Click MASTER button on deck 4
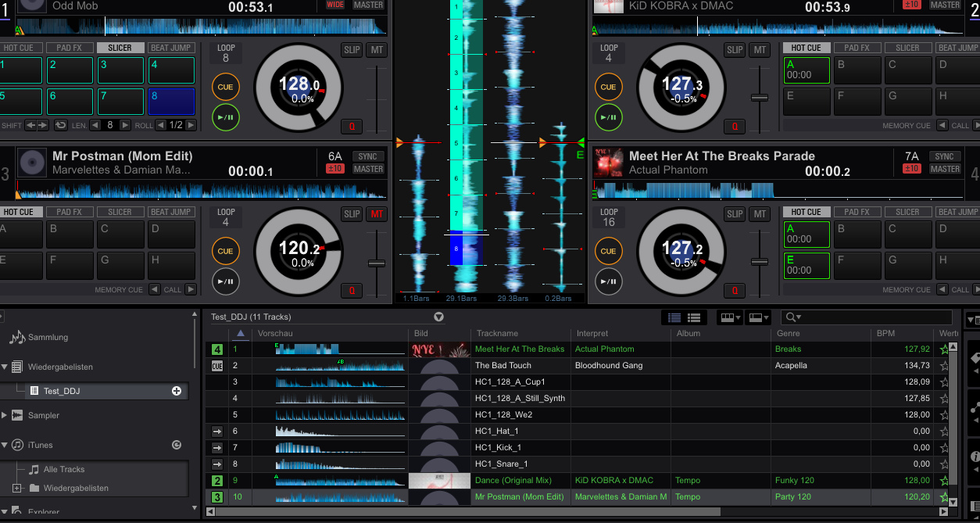Image resolution: width=980 pixels, height=523 pixels. click(x=944, y=169)
